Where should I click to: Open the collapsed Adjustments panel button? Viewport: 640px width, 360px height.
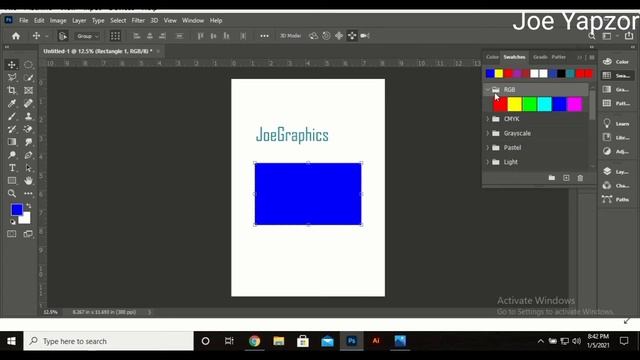[616, 151]
